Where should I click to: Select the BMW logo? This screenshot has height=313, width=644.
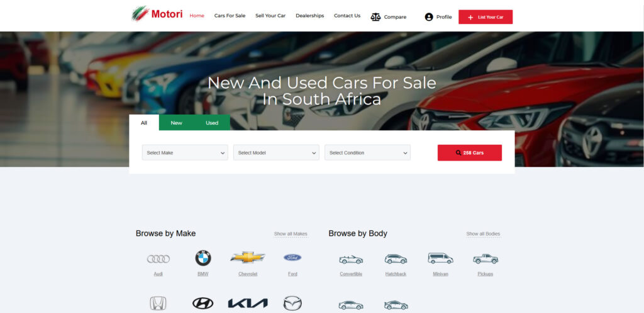tap(203, 258)
